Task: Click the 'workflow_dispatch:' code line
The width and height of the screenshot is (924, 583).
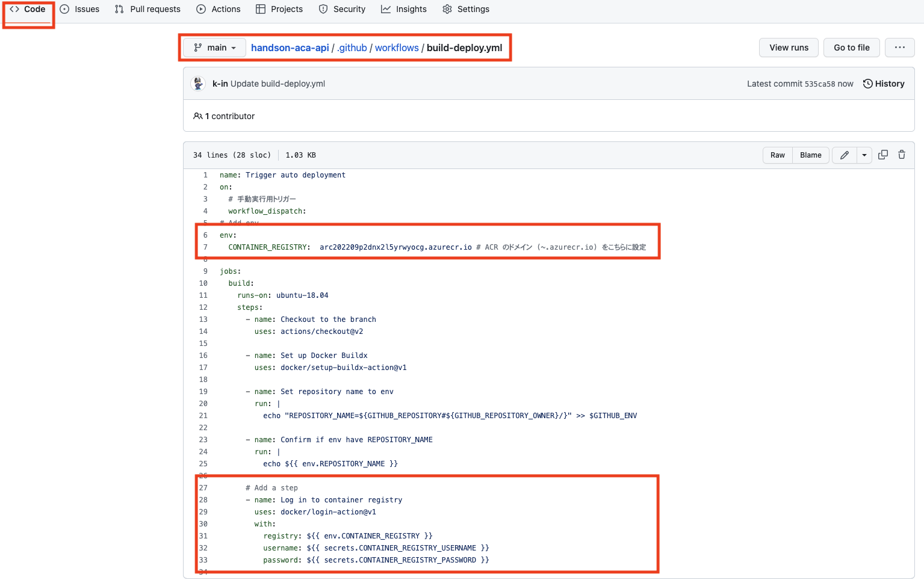Action: [267, 211]
